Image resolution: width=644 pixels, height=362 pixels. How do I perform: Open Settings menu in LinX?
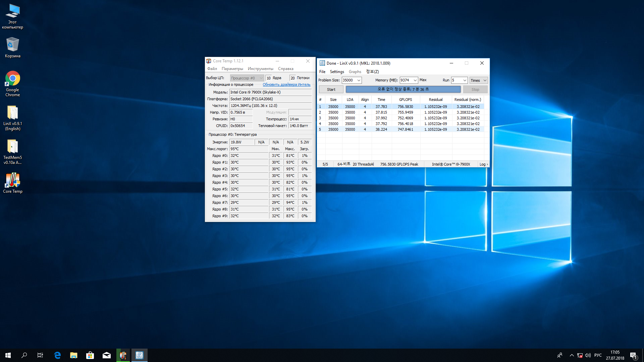point(337,72)
